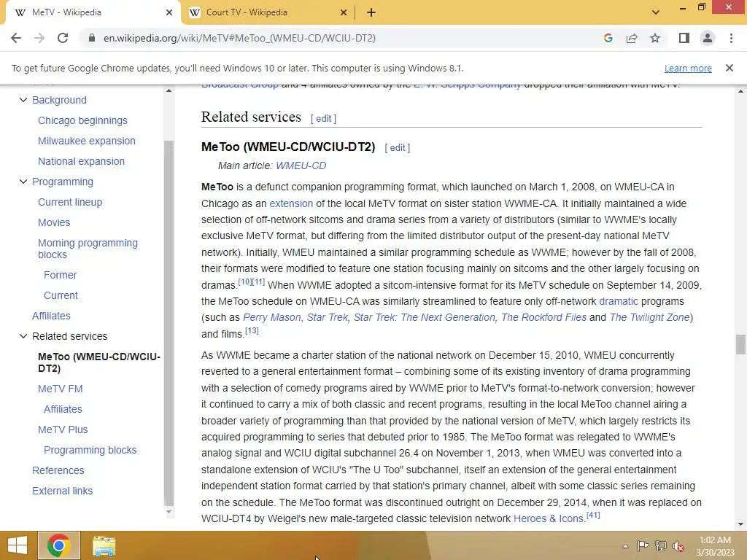Collapse the Programming section in contents
The width and height of the screenshot is (747, 560).
[23, 182]
